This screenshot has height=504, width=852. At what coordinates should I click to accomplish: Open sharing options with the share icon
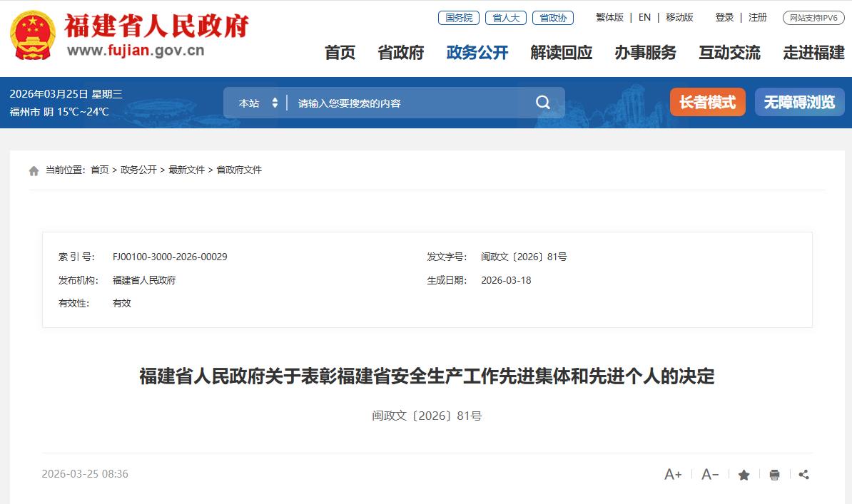coord(804,473)
